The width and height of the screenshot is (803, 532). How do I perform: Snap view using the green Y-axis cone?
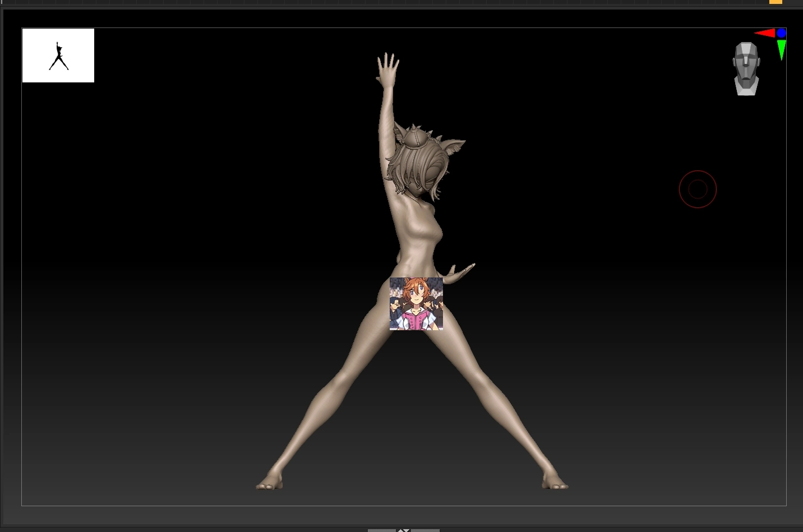pyautogui.click(x=781, y=50)
